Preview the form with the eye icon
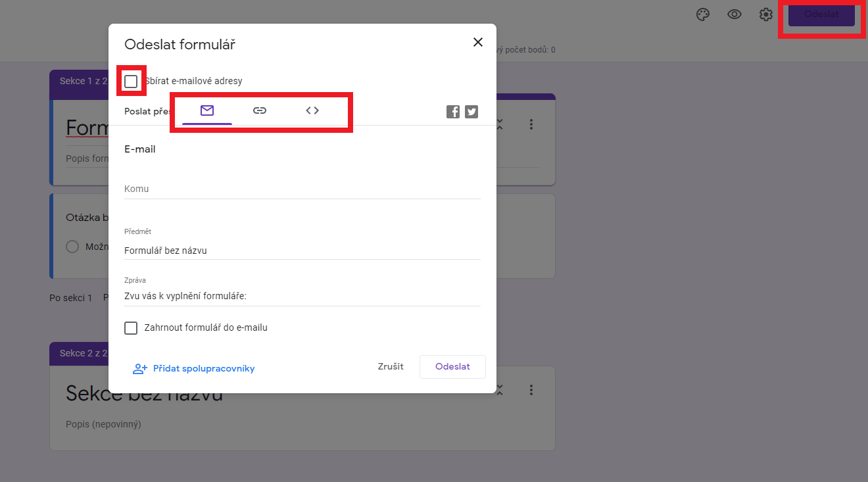 click(735, 14)
